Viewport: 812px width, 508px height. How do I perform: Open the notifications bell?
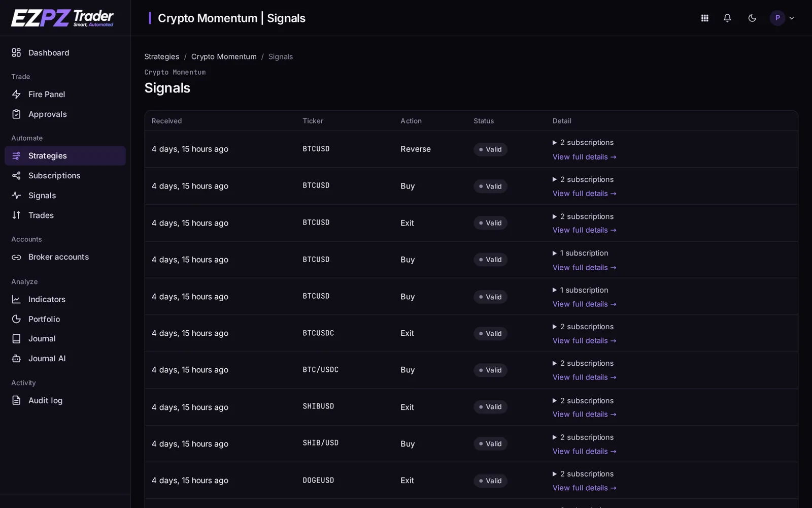point(727,18)
